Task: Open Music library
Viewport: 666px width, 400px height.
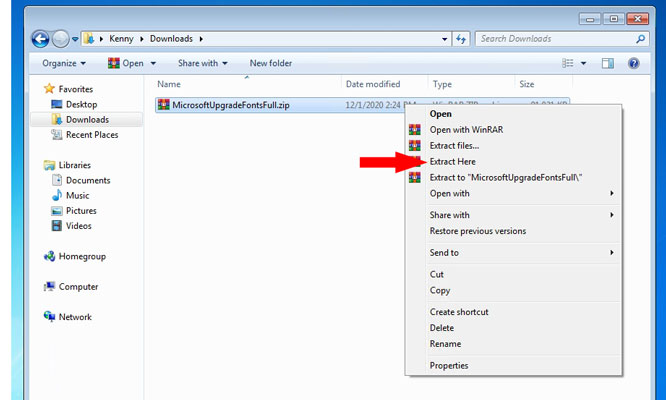Action: tap(77, 196)
